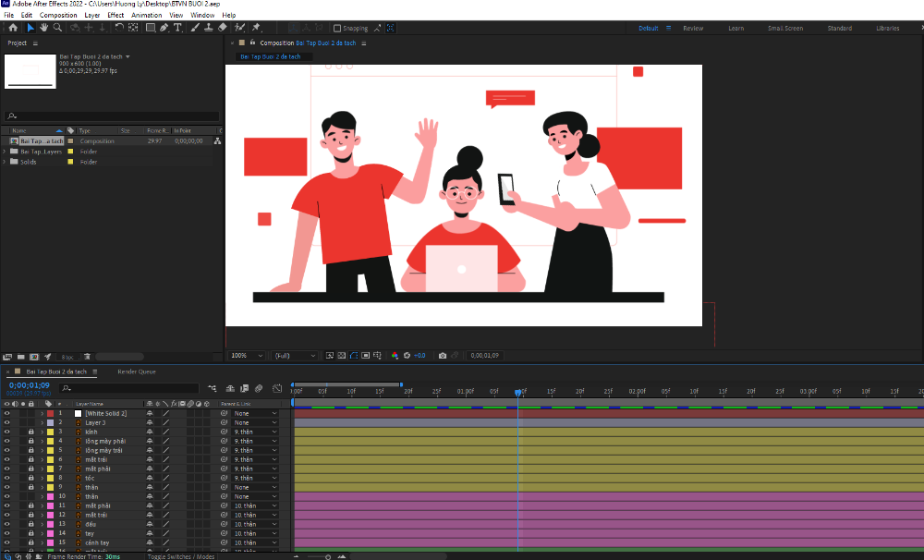The width and height of the screenshot is (924, 560).
Task: Toggle the composition viewer lock icon
Action: pyautogui.click(x=253, y=43)
